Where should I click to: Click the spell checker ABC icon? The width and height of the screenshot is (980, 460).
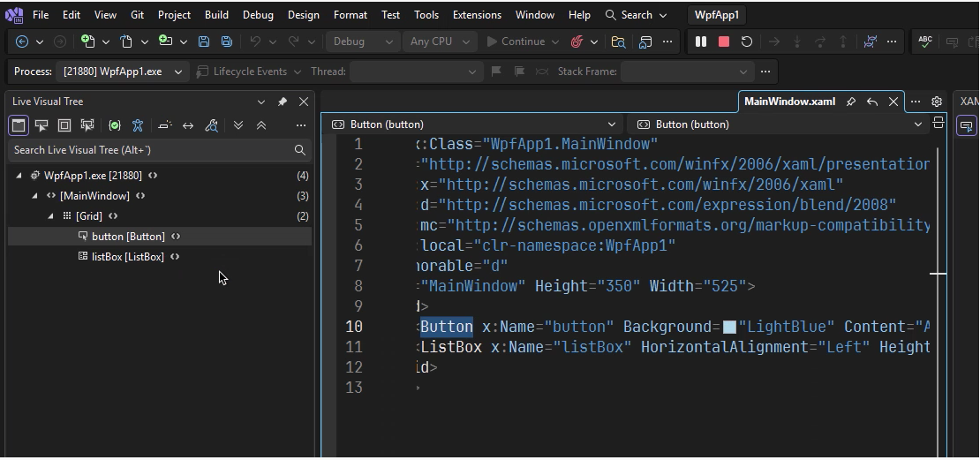(925, 41)
